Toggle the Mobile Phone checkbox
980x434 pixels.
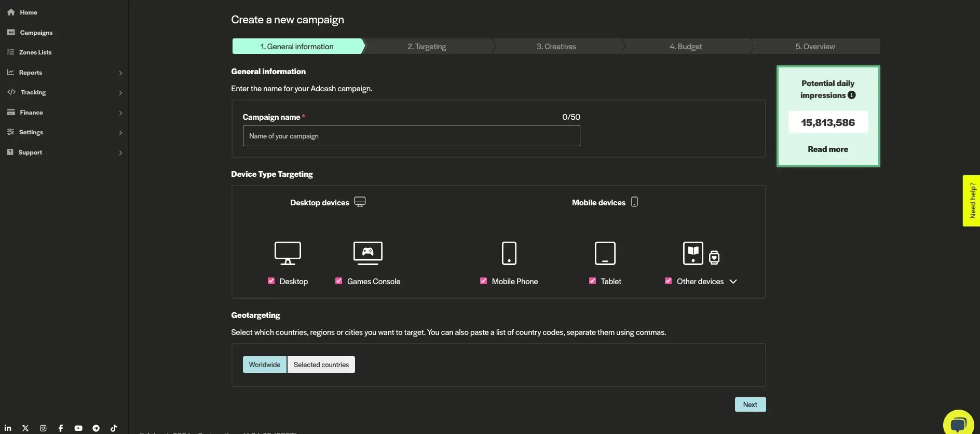(x=483, y=281)
